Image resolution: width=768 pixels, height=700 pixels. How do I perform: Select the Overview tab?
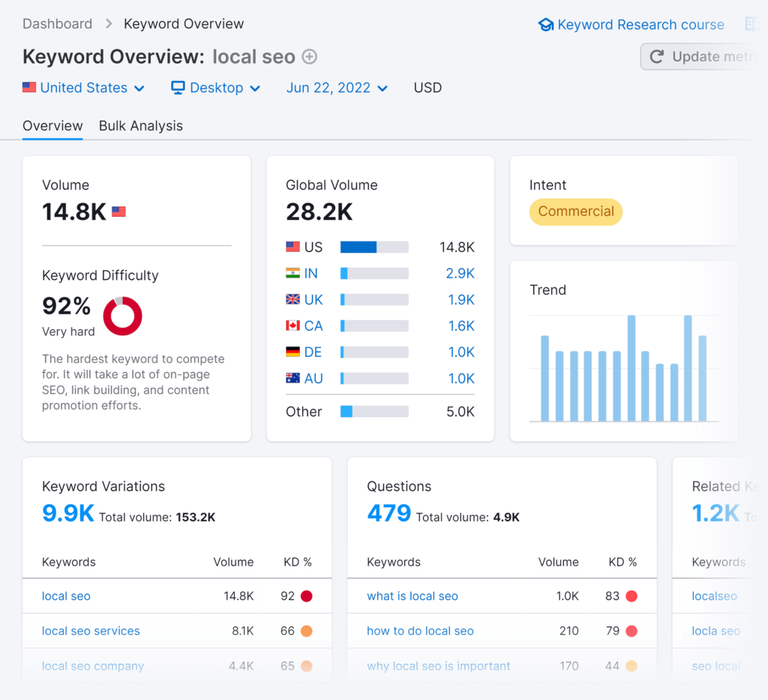click(x=52, y=125)
